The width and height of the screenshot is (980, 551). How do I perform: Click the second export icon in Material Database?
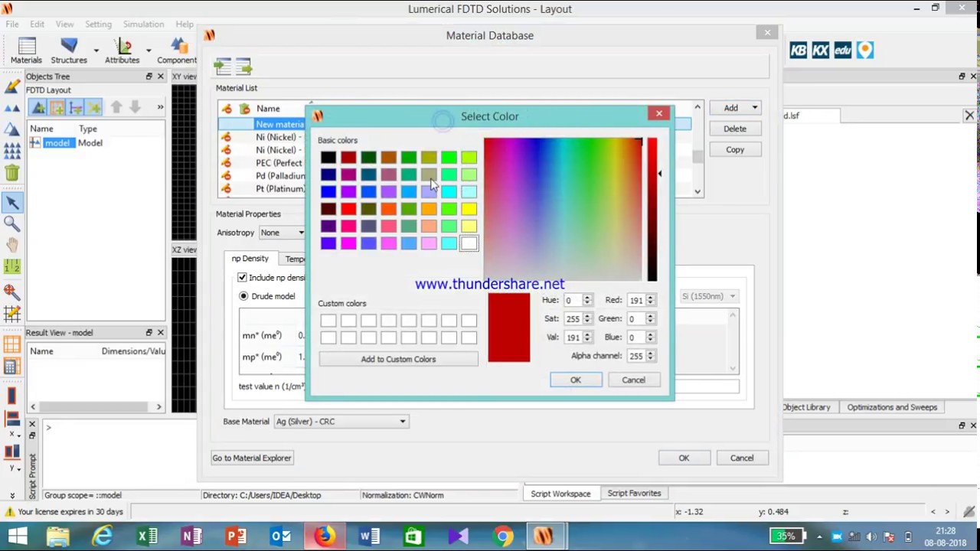click(244, 67)
